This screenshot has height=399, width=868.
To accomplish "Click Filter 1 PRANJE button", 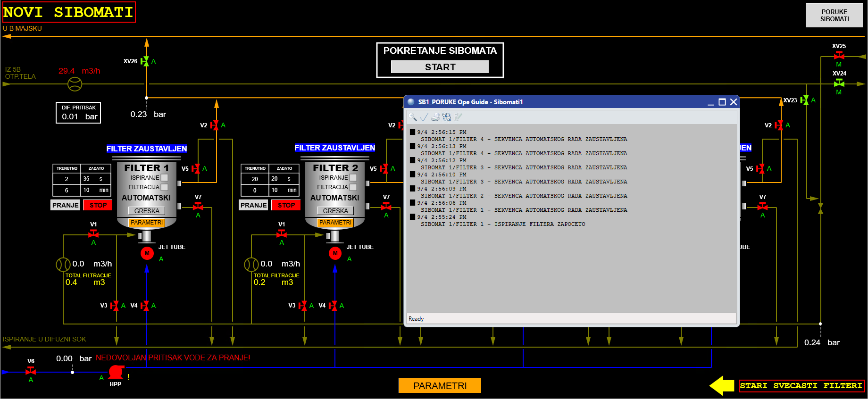I will pyautogui.click(x=65, y=205).
